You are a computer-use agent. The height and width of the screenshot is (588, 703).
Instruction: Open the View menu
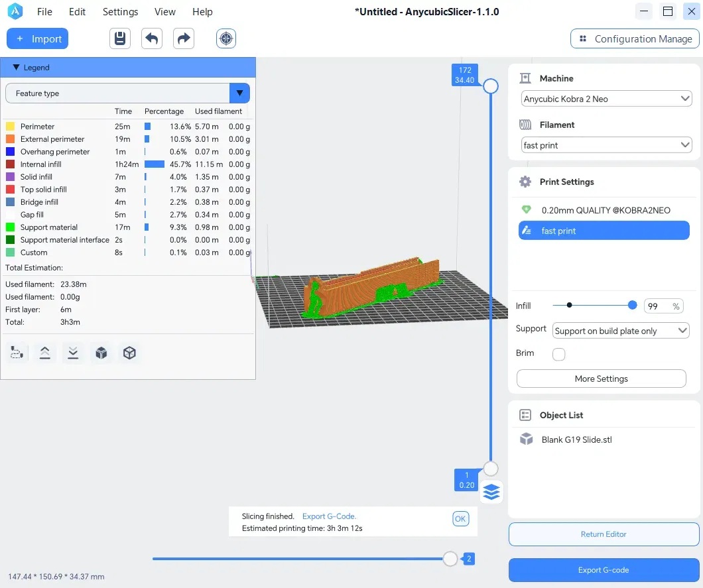(165, 12)
